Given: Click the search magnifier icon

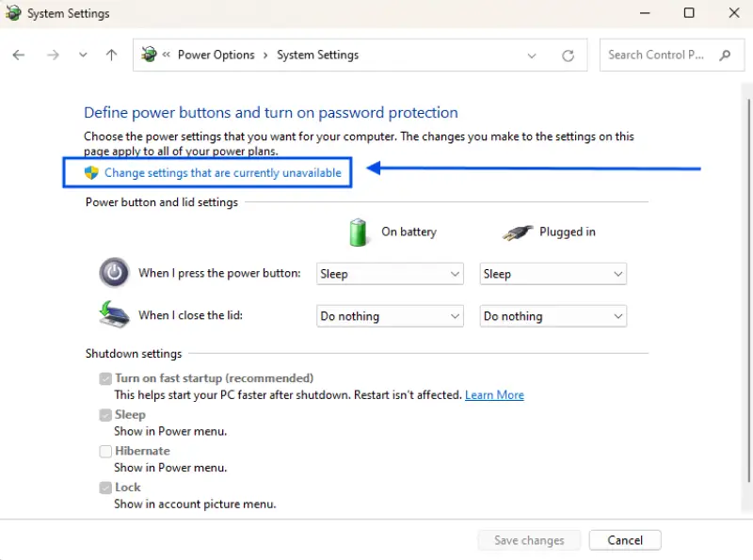Looking at the screenshot, I should 724,55.
